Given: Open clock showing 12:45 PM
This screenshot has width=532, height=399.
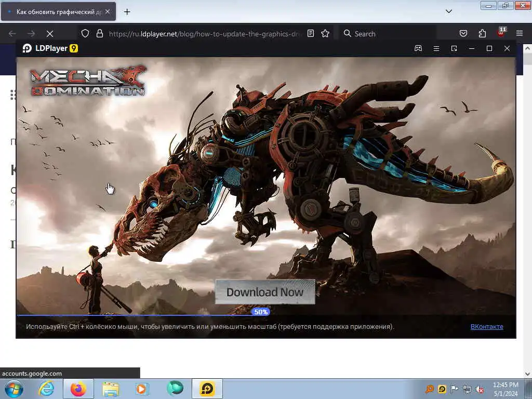Looking at the screenshot, I should [x=506, y=389].
